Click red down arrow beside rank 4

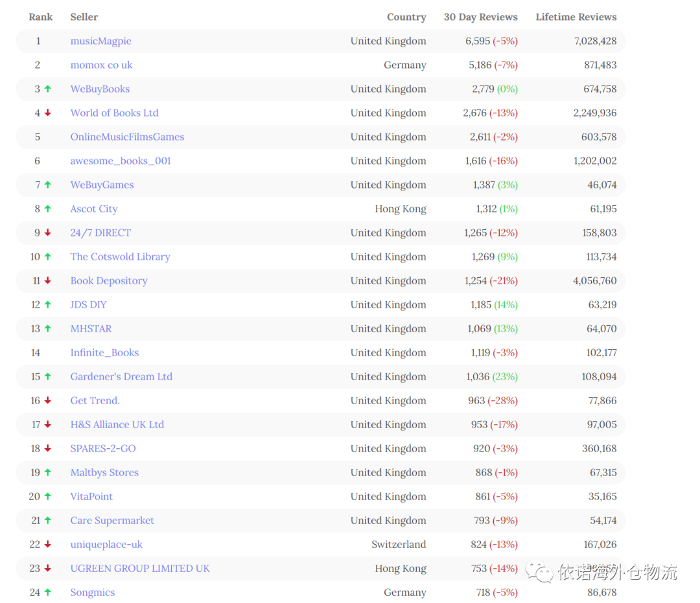[48, 113]
